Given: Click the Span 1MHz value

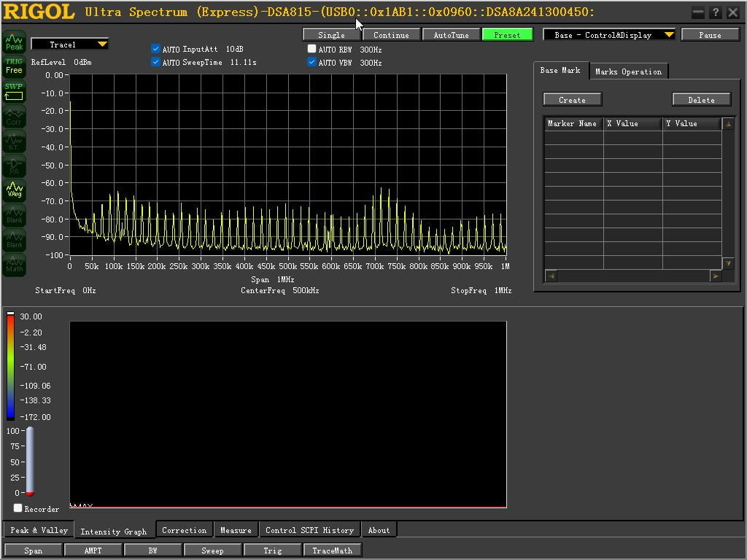Looking at the screenshot, I should 285,279.
